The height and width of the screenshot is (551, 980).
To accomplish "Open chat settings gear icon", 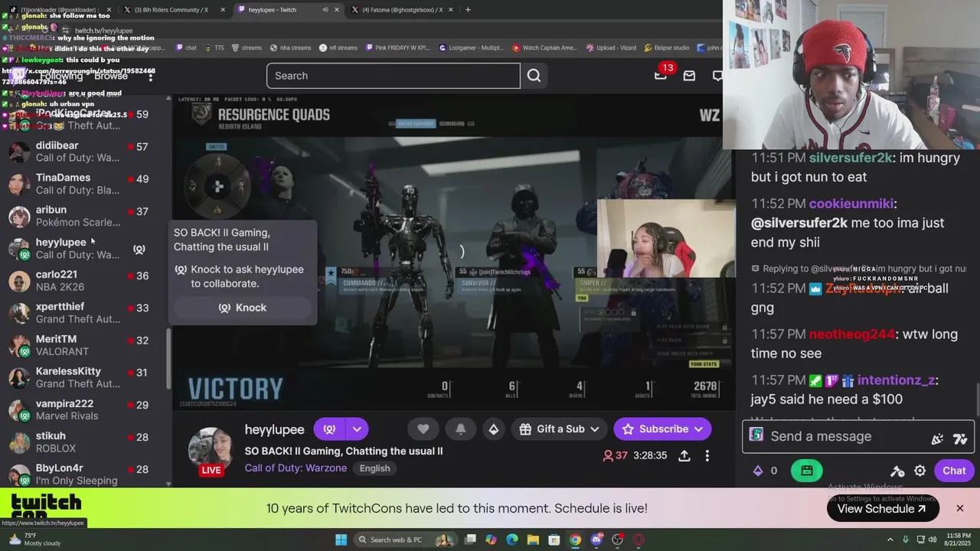I will coord(920,471).
